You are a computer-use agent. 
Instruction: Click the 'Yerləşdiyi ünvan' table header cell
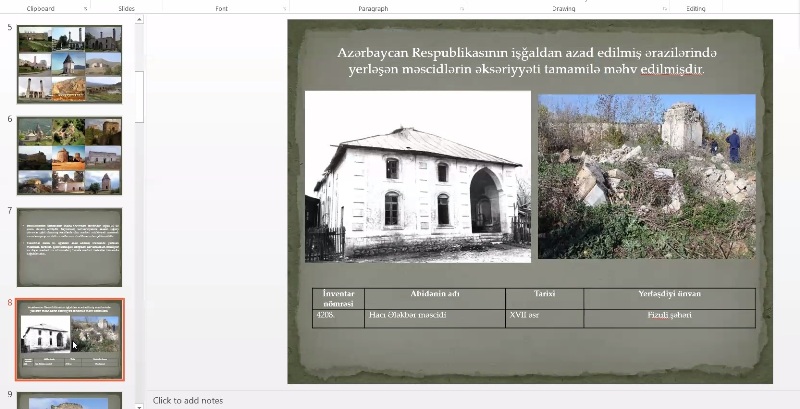tap(669, 299)
